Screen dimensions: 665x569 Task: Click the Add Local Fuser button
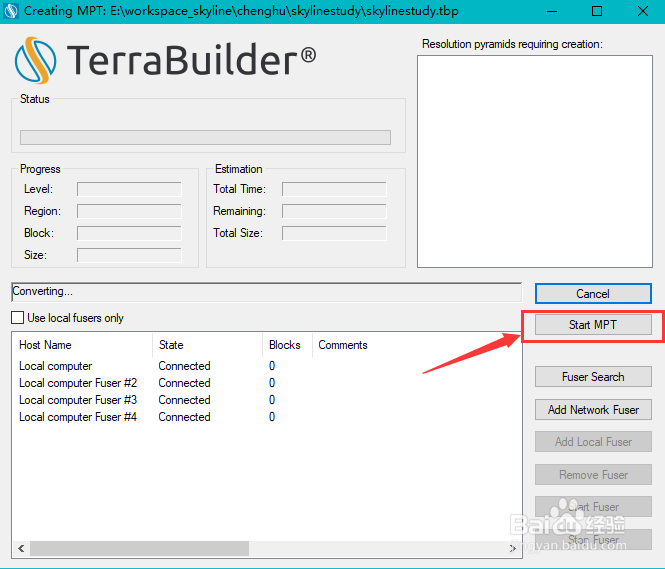coord(593,442)
